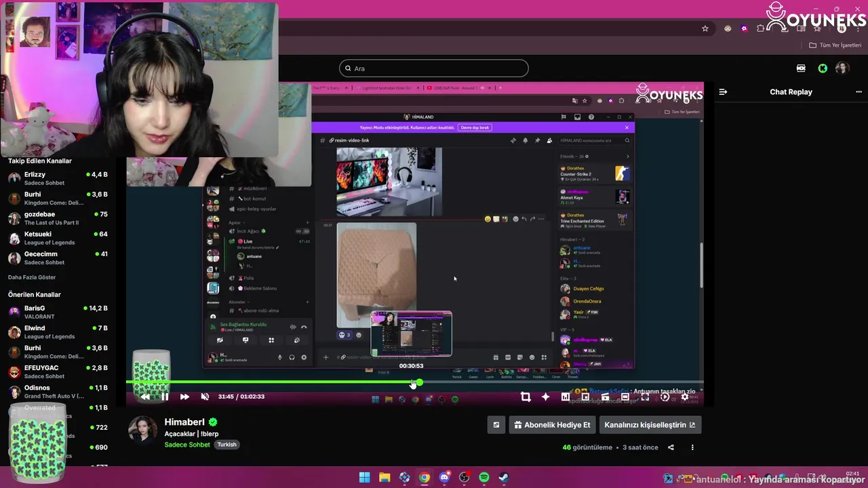Launch Steam from the taskbar
868x488 pixels.
pyautogui.click(x=504, y=477)
